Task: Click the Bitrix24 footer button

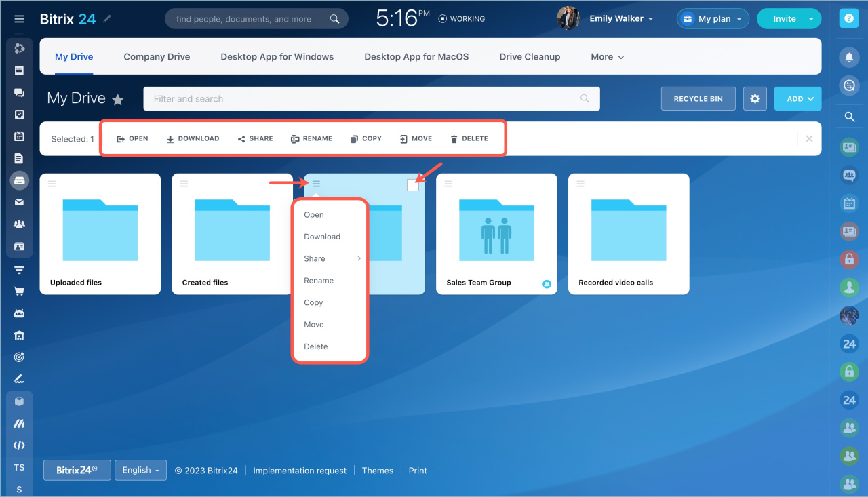Action: [x=77, y=471]
